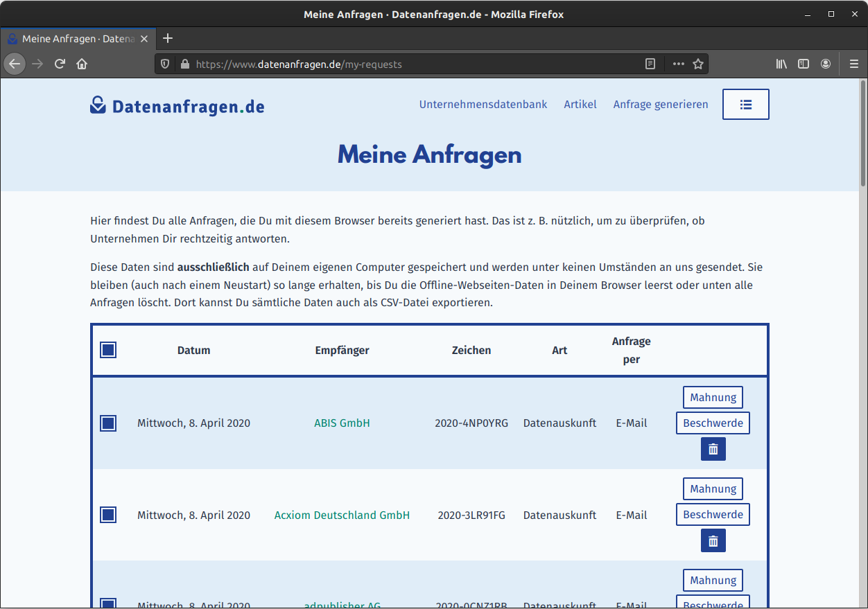Screen dimensions: 868x609
Task: Click the Meine Anfragen page heading
Action: pos(429,155)
